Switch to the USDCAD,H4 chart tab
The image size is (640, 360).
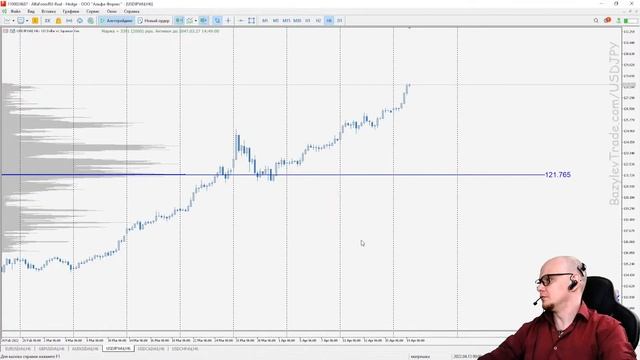pyautogui.click(x=151, y=349)
